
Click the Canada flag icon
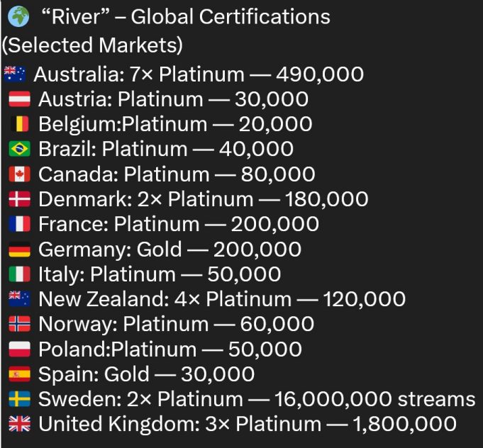point(20,174)
